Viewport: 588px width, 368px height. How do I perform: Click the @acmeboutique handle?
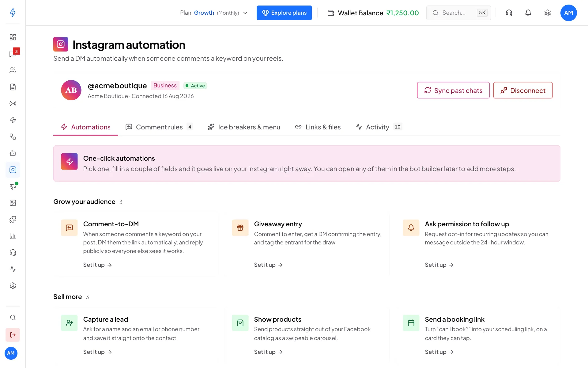(x=117, y=86)
